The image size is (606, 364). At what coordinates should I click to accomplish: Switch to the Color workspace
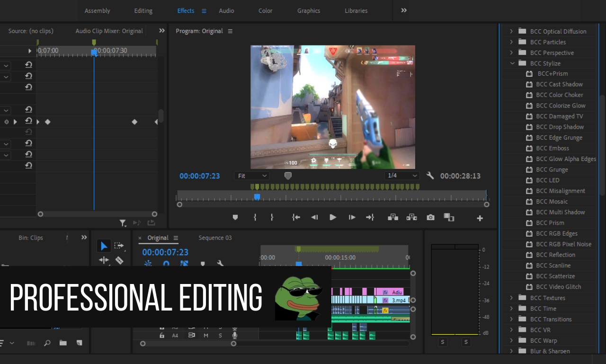point(265,10)
